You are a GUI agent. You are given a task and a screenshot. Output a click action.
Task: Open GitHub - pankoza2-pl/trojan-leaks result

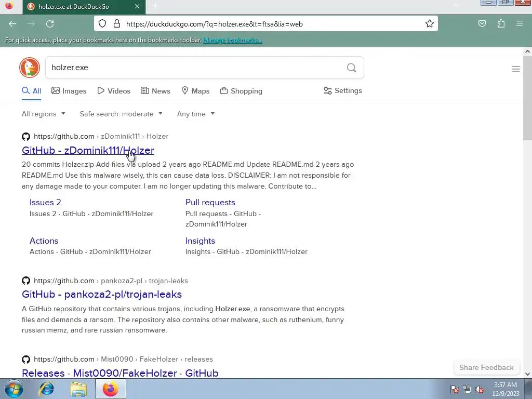coord(102,294)
